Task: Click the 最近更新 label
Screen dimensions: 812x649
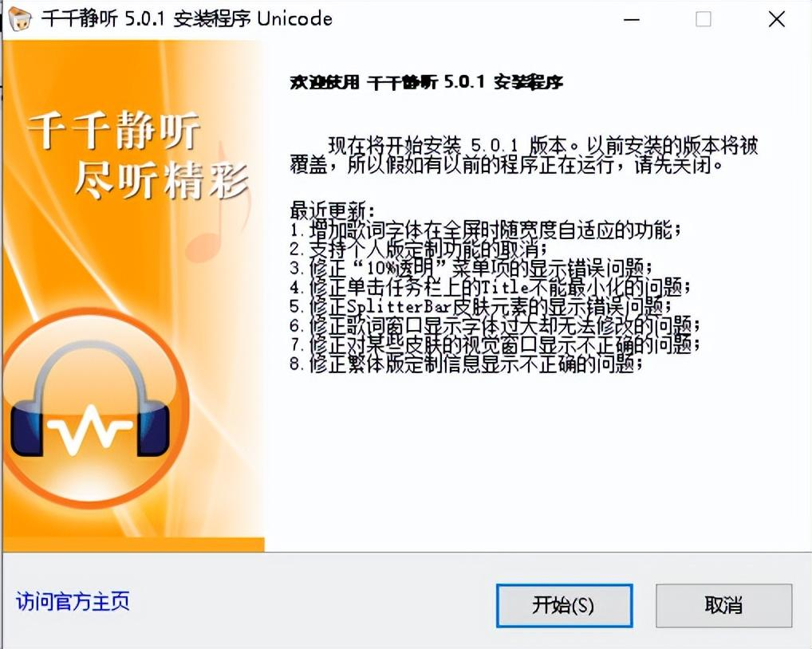Action: coord(332,210)
